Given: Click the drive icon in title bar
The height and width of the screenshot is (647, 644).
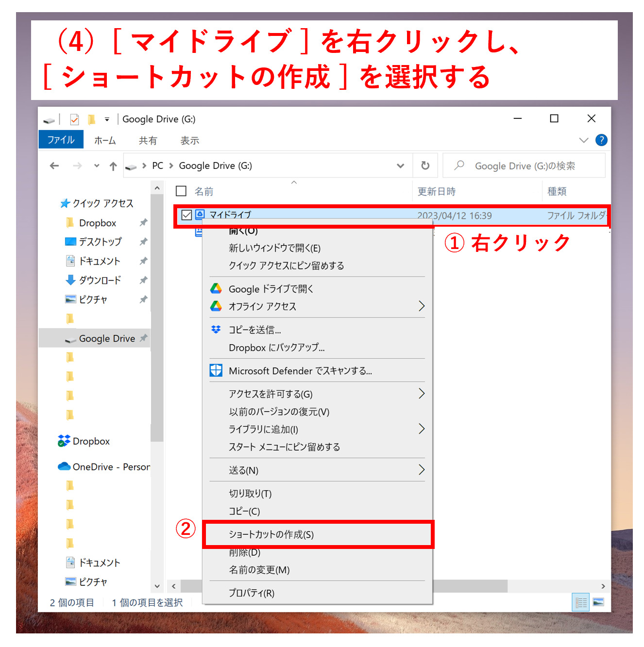Looking at the screenshot, I should point(49,120).
